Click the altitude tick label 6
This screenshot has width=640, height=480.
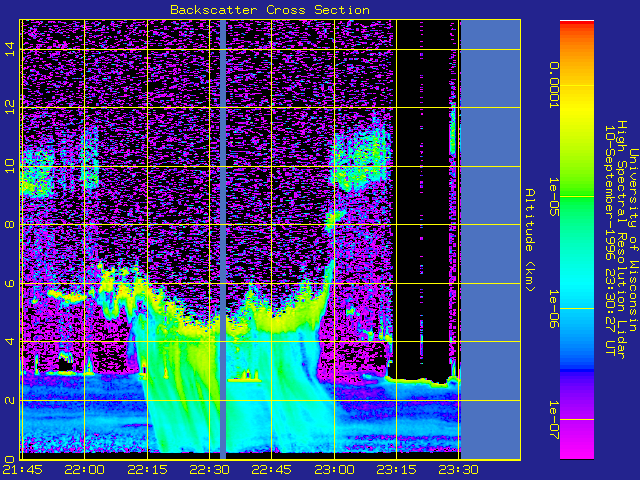click(10, 283)
